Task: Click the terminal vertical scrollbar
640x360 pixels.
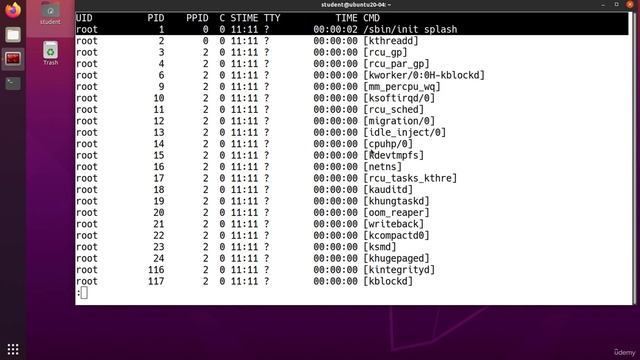Action: pos(634,158)
